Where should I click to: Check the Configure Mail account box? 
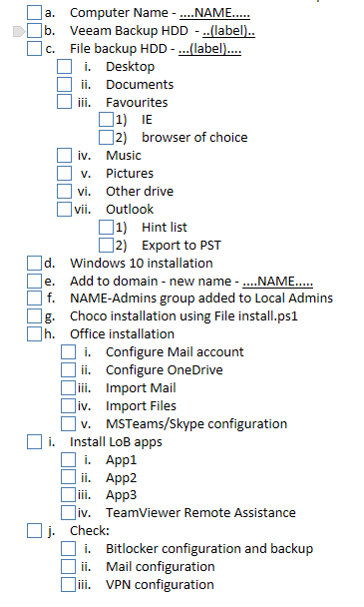pyautogui.click(x=68, y=351)
